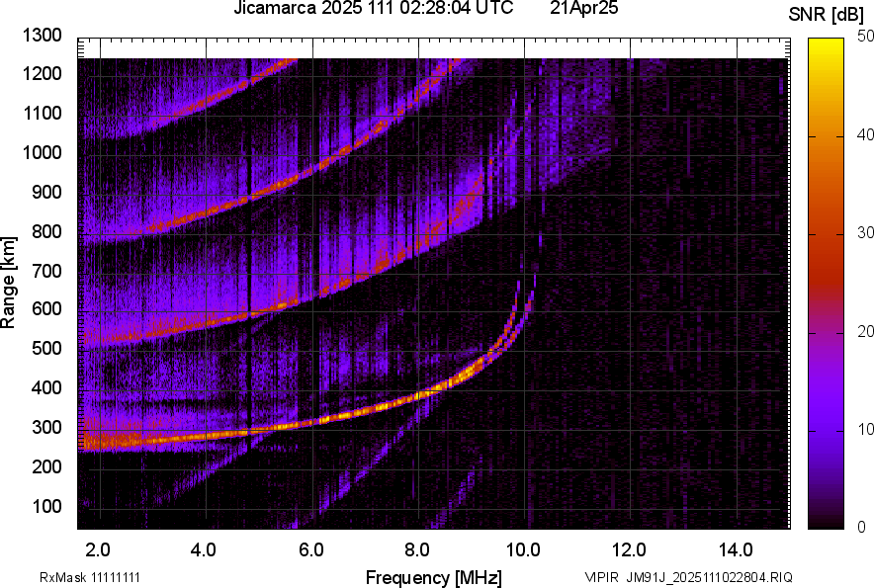
Task: Click the colorbar label 20
Action: 866,331
